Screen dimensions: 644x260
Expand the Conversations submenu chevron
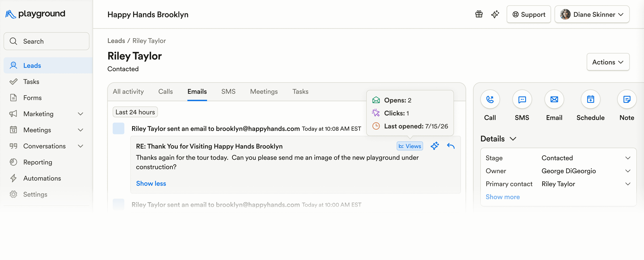[80, 146]
